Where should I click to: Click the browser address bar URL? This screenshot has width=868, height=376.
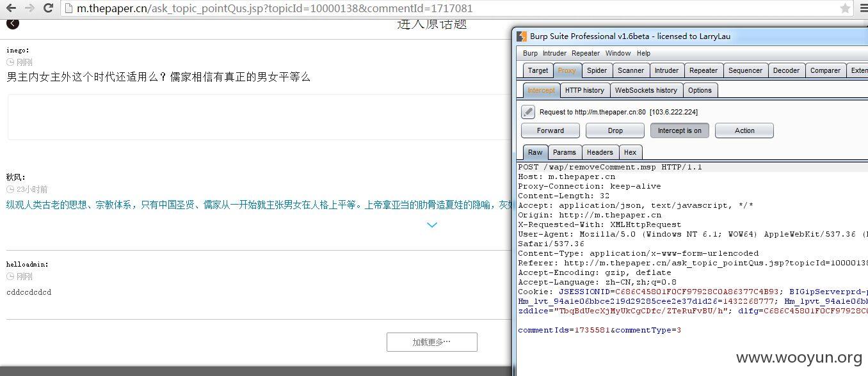[x=275, y=8]
